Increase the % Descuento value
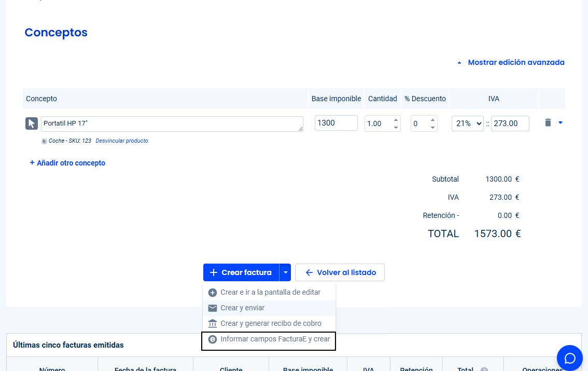 point(432,120)
